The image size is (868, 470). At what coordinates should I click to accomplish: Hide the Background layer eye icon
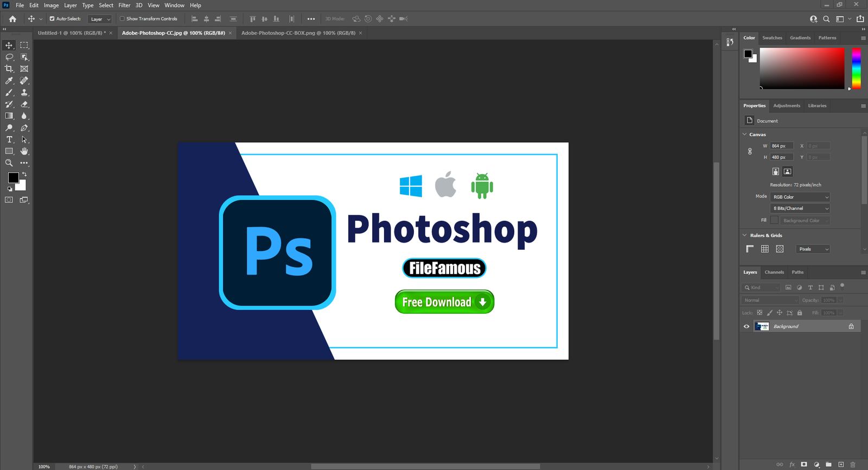click(x=746, y=327)
